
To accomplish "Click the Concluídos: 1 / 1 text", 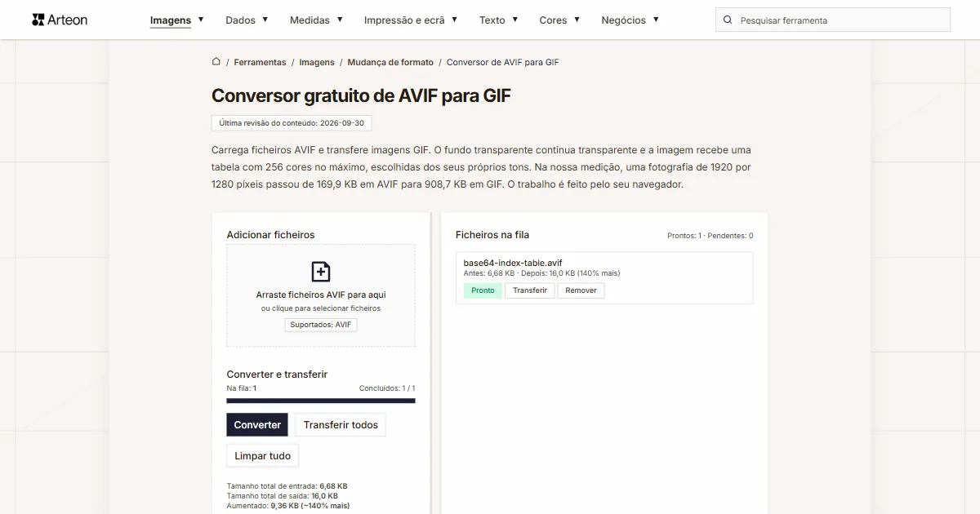I will [387, 388].
